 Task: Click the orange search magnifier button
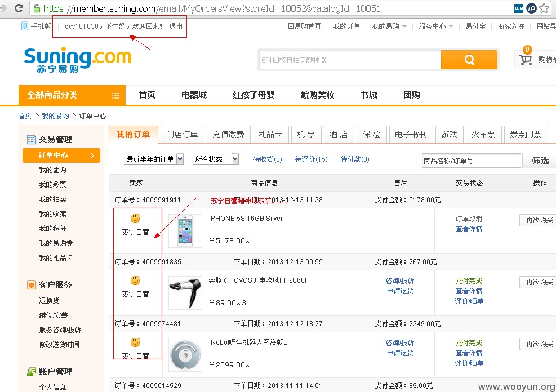469,60
